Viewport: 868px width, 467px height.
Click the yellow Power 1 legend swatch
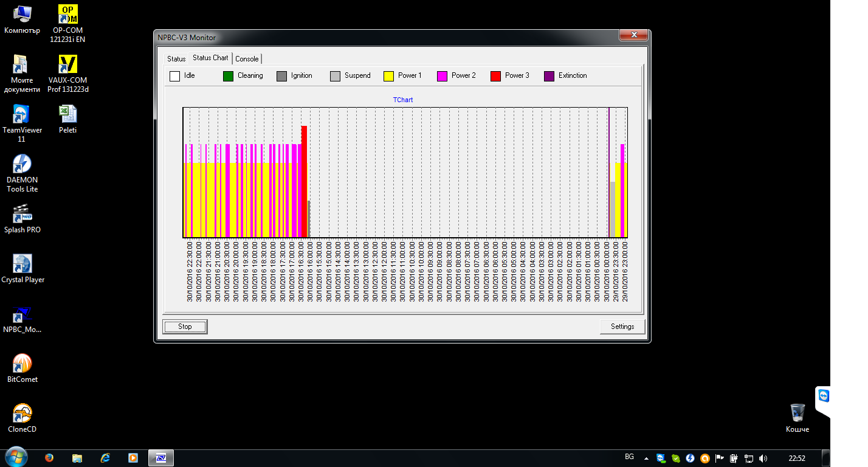click(388, 76)
